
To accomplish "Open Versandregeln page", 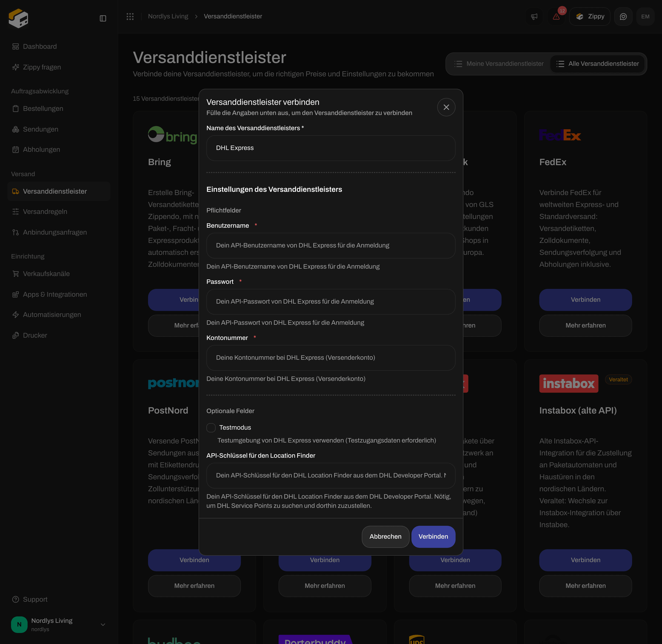I will coord(59,212).
